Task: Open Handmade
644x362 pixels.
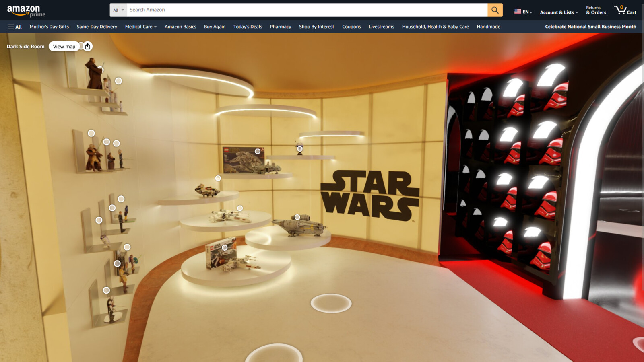Action: click(x=488, y=27)
